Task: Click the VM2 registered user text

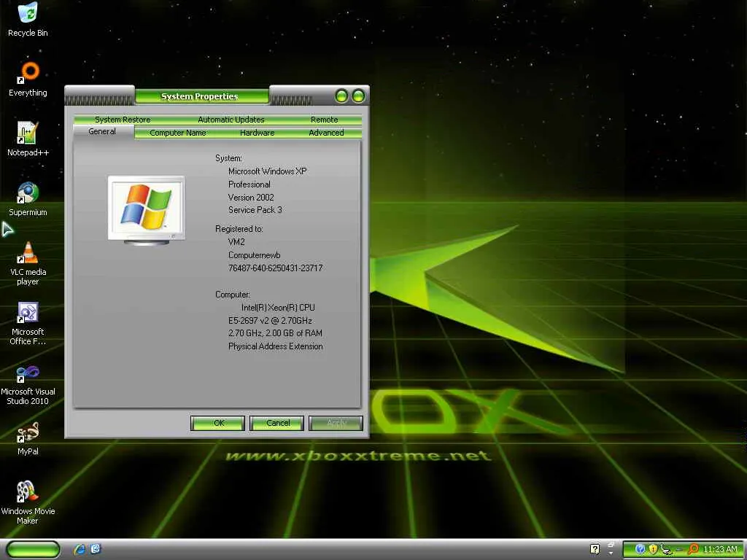Action: coord(236,242)
